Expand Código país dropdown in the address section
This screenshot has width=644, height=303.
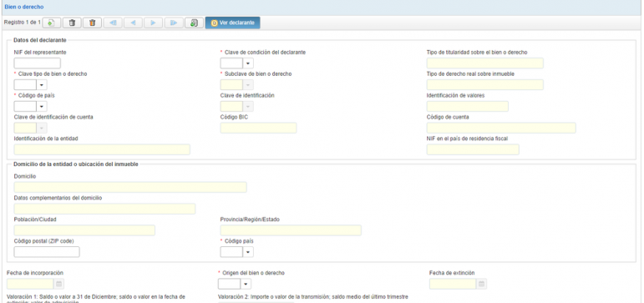(x=248, y=252)
